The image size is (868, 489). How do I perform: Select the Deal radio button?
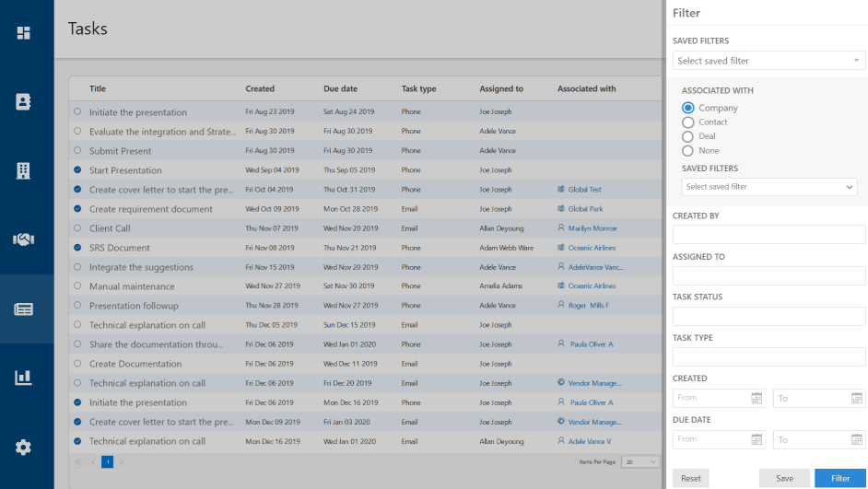pos(688,136)
